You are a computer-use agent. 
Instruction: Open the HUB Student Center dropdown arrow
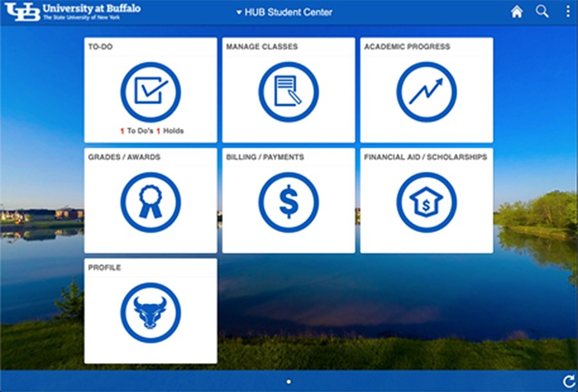click(x=240, y=12)
